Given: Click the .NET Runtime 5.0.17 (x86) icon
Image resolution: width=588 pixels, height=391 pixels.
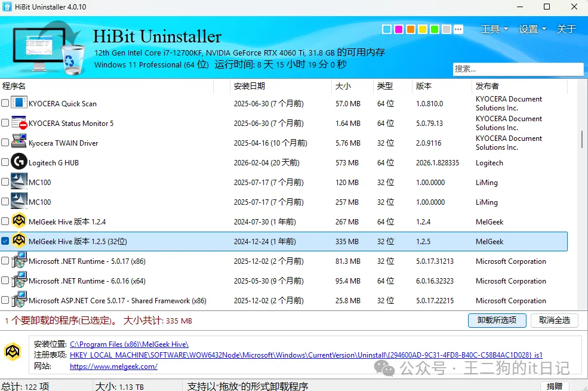Looking at the screenshot, I should click(x=19, y=260).
